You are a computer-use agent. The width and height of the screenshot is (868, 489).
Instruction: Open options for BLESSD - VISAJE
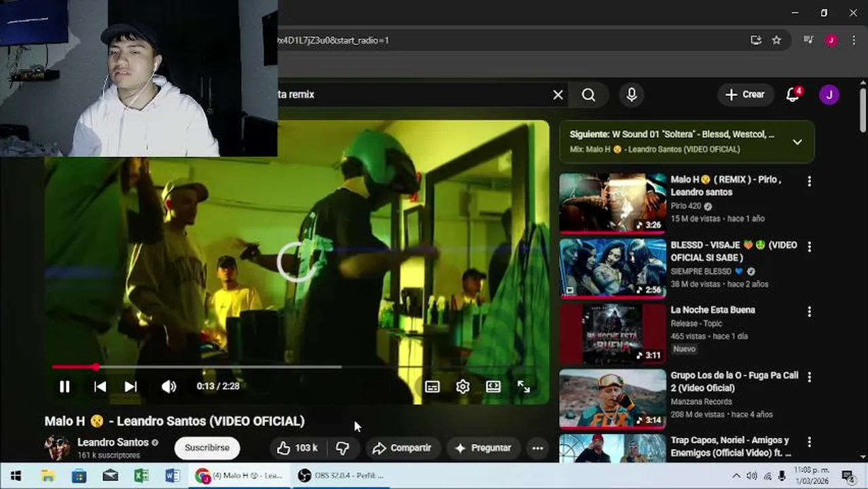pyautogui.click(x=809, y=247)
